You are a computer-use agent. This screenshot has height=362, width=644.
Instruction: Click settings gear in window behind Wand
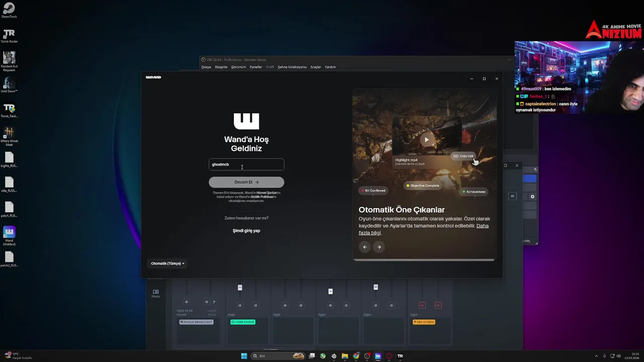pyautogui.click(x=532, y=197)
